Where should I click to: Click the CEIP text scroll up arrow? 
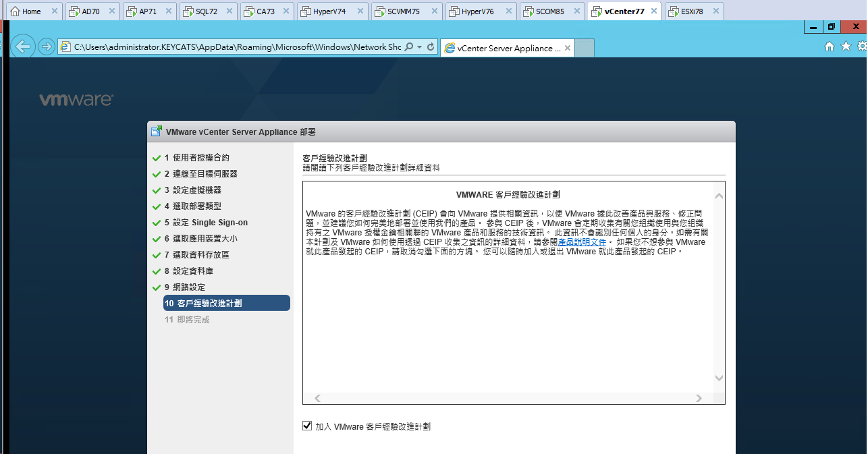(719, 196)
